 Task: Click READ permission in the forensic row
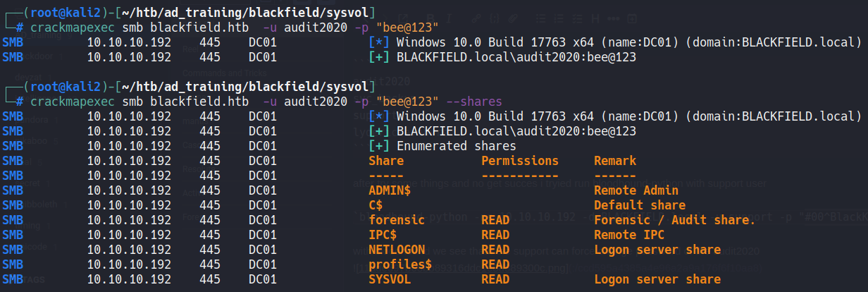tap(495, 220)
